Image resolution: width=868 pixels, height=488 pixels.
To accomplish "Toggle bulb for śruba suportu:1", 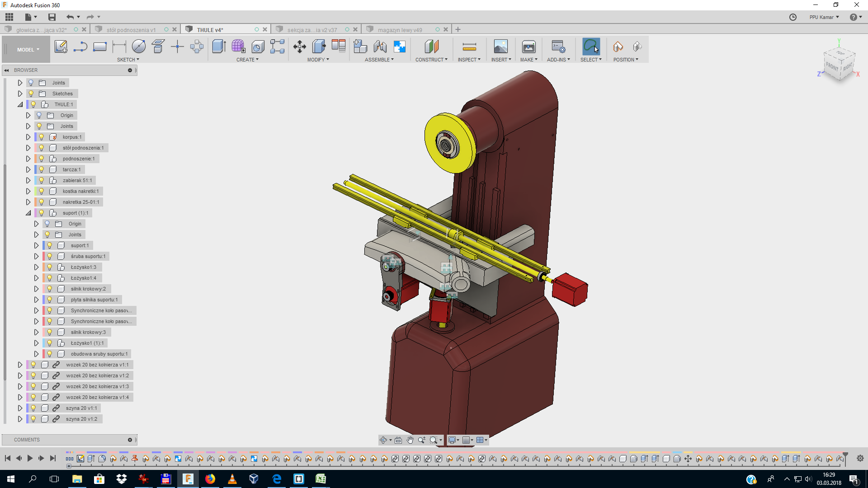I will pos(49,256).
